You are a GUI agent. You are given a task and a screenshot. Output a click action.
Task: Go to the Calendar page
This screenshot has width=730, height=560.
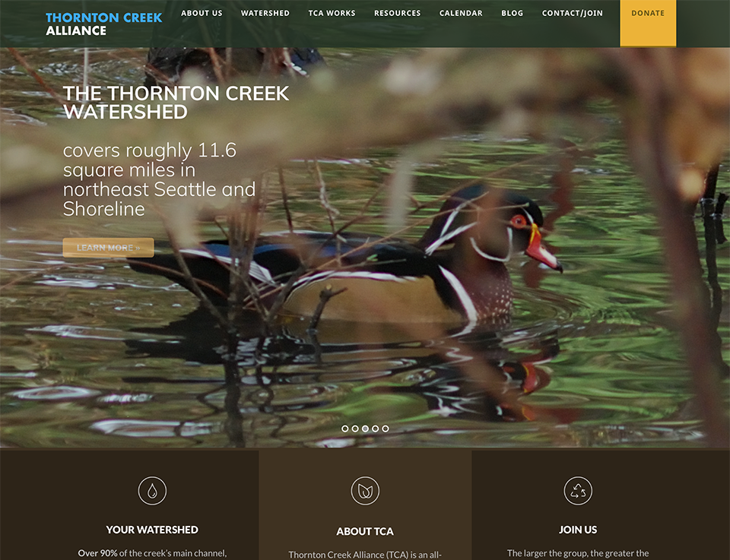(x=461, y=13)
